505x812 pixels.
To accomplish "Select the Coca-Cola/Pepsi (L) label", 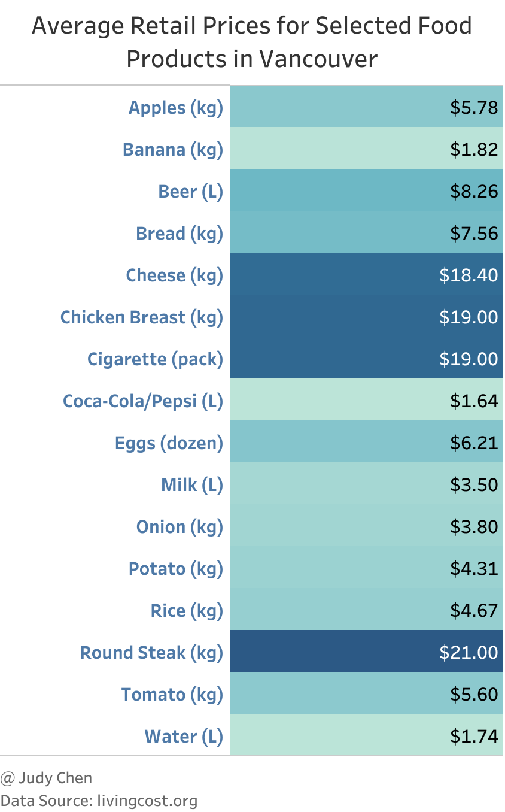I will click(x=142, y=401).
